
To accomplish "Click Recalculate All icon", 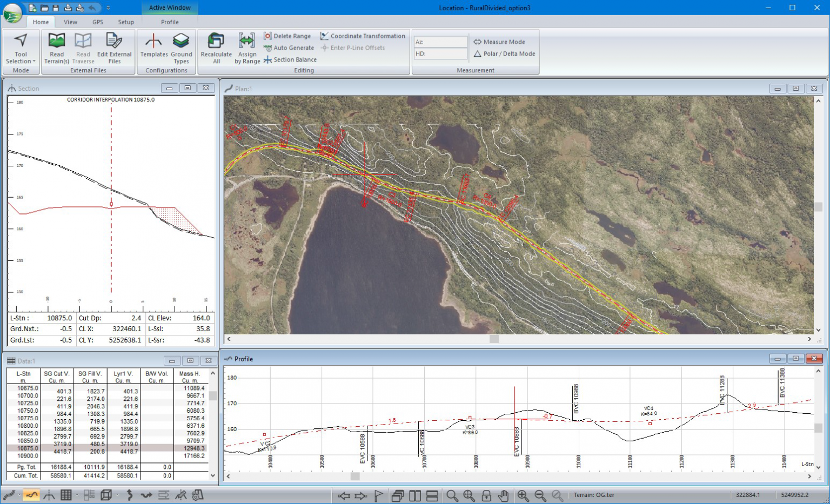I will 216,41.
